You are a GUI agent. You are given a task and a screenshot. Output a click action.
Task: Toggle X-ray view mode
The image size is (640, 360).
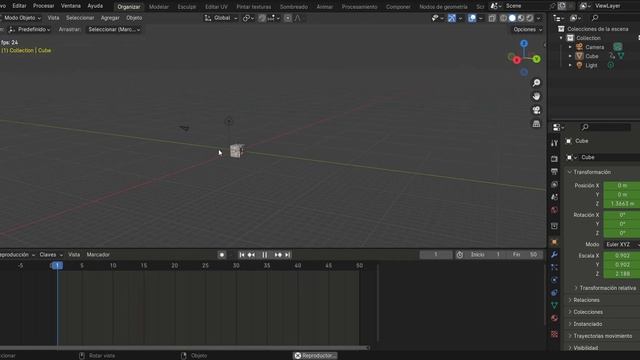tap(492, 18)
